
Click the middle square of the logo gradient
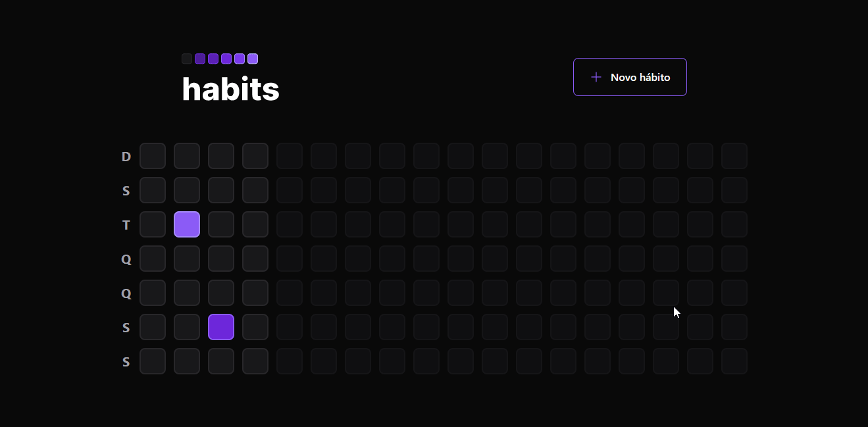click(x=220, y=59)
